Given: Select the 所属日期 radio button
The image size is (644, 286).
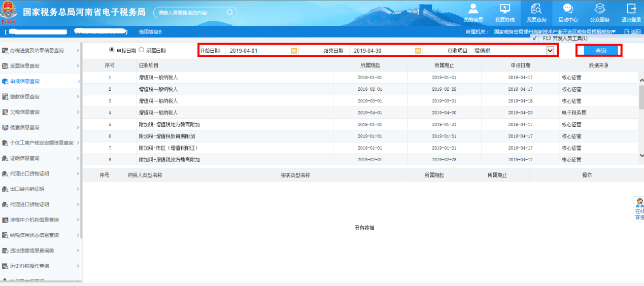Looking at the screenshot, I should [x=142, y=50].
